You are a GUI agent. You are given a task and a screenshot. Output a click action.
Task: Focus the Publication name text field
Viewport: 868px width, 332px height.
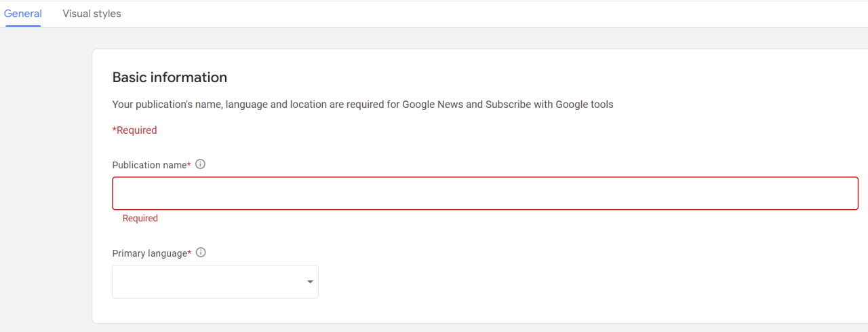pos(485,193)
